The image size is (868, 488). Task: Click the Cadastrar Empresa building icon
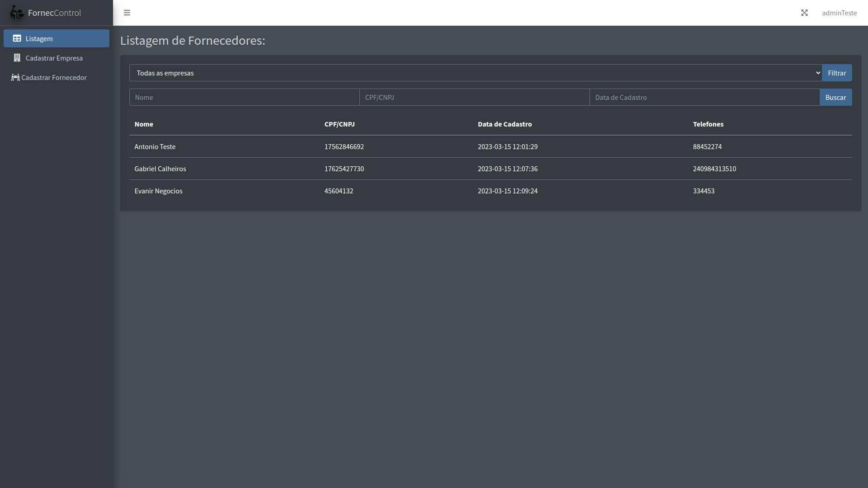point(17,58)
